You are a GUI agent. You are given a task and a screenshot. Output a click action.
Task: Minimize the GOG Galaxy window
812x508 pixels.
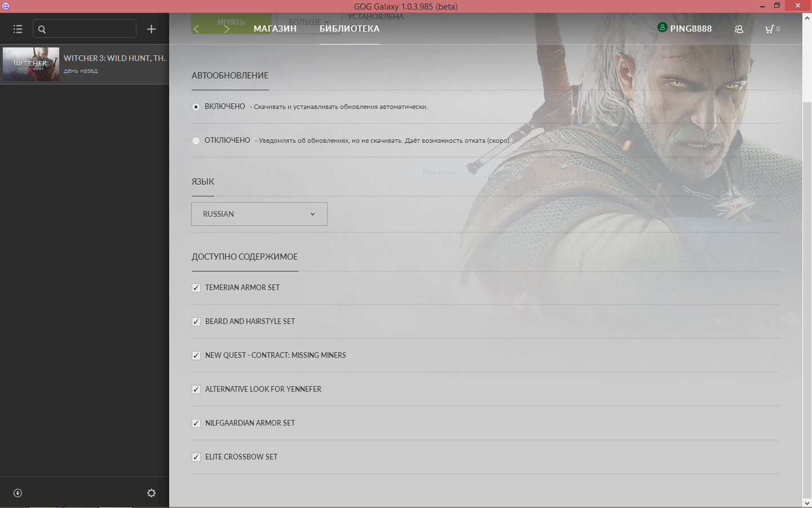point(762,6)
